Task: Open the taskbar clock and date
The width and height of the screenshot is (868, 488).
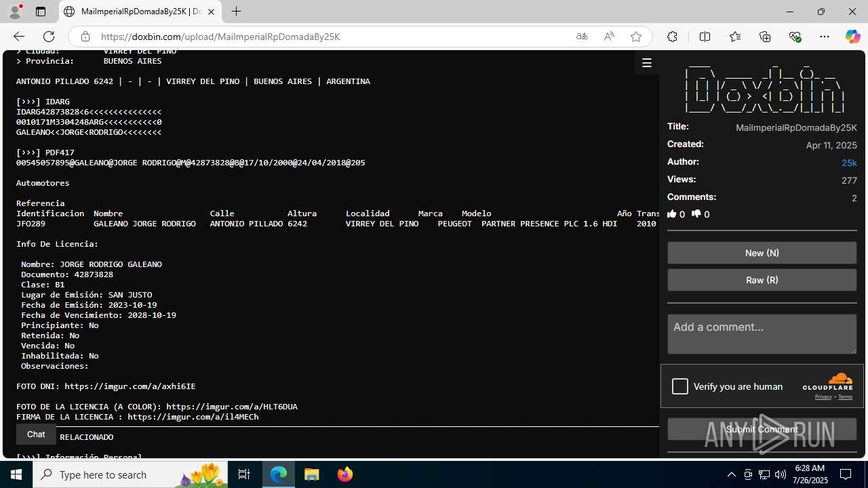Action: [x=810, y=474]
